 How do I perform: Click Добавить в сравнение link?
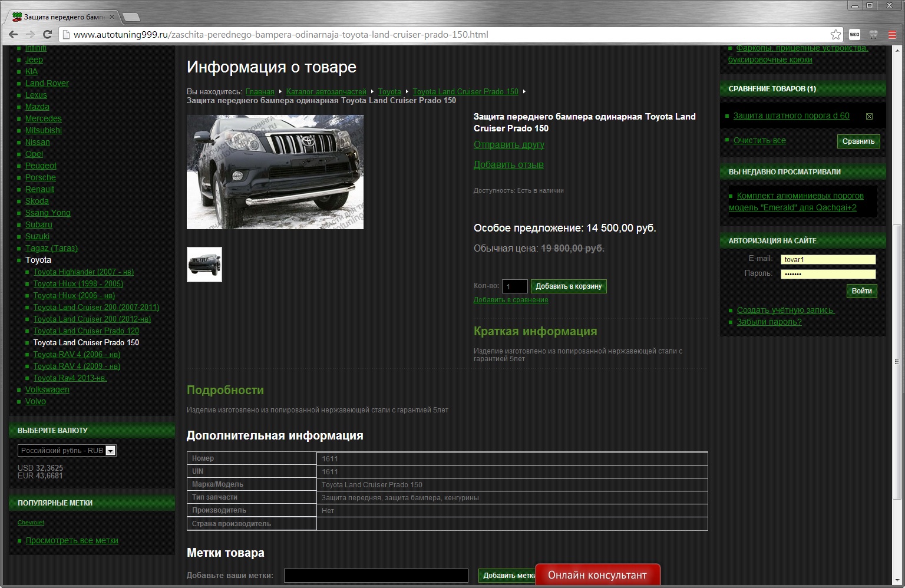511,300
